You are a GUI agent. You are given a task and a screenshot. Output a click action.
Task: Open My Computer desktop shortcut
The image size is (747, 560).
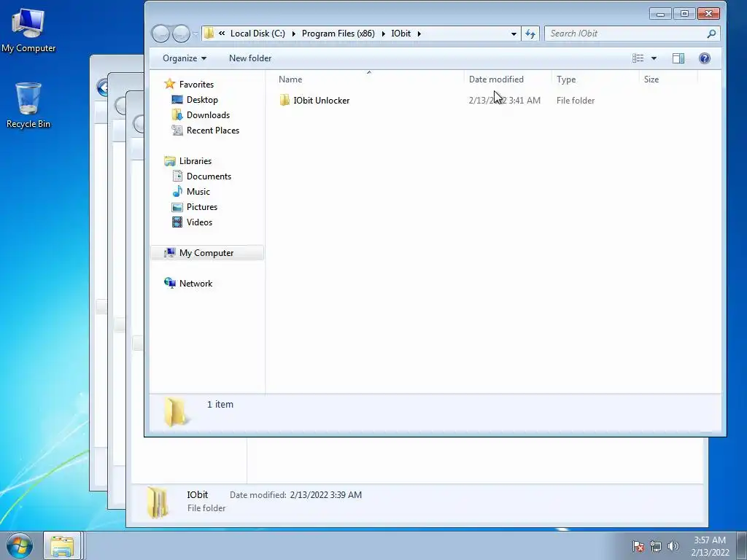[28, 30]
